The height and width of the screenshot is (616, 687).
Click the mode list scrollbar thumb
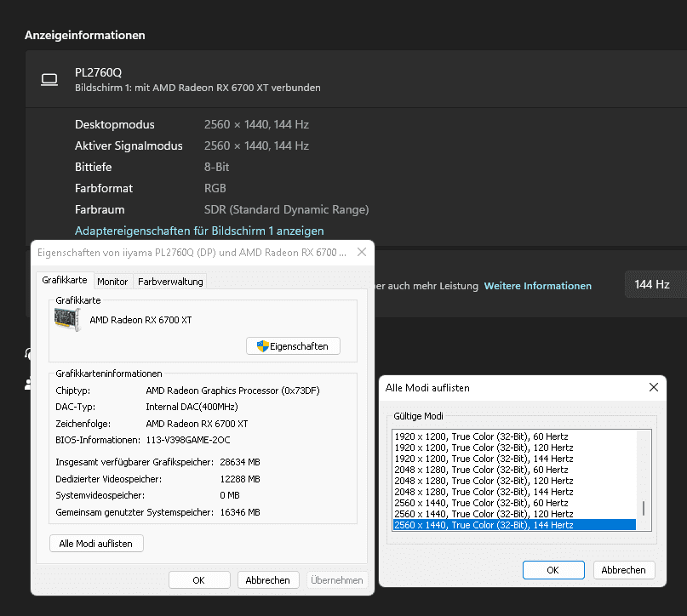(644, 508)
